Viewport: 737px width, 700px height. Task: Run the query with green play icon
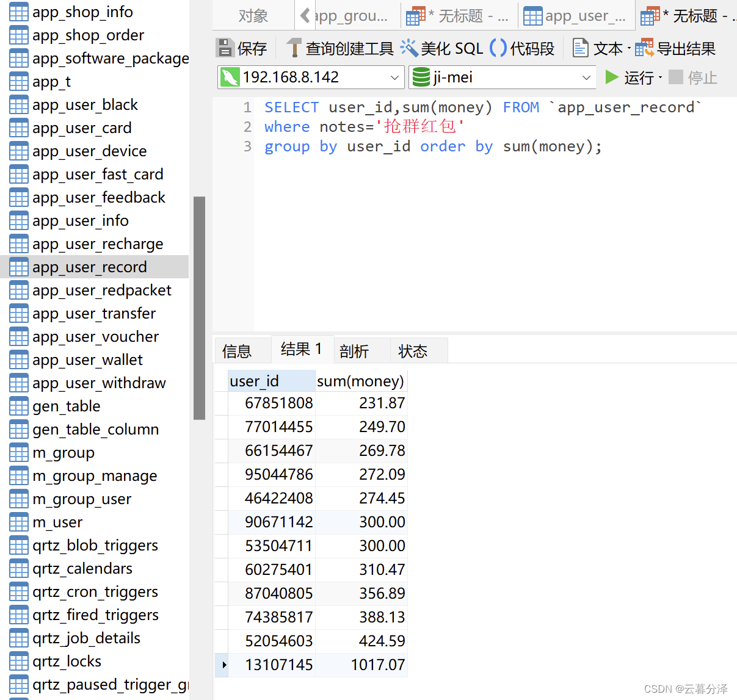pos(612,77)
